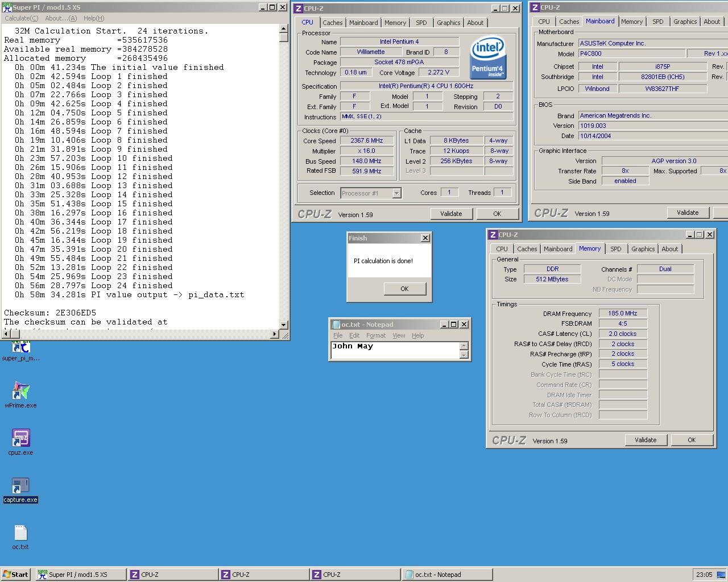Image resolution: width=728 pixels, height=582 pixels.
Task: Select SPD tab in Memory CPU-Z window
Action: tap(616, 249)
